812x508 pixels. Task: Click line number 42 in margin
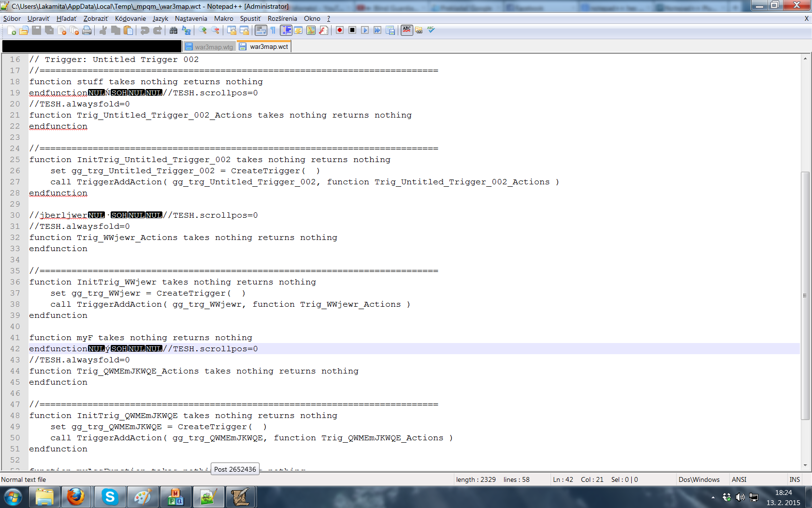click(x=15, y=349)
